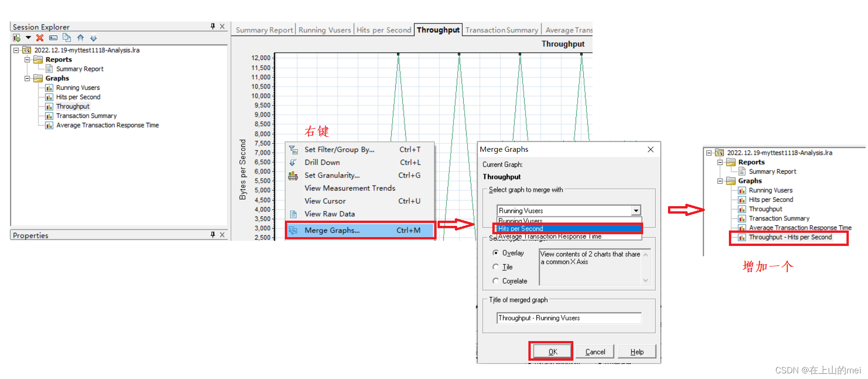Open the Add New Graph dropdown arrow
This screenshot has height=379, width=868.
coord(28,38)
